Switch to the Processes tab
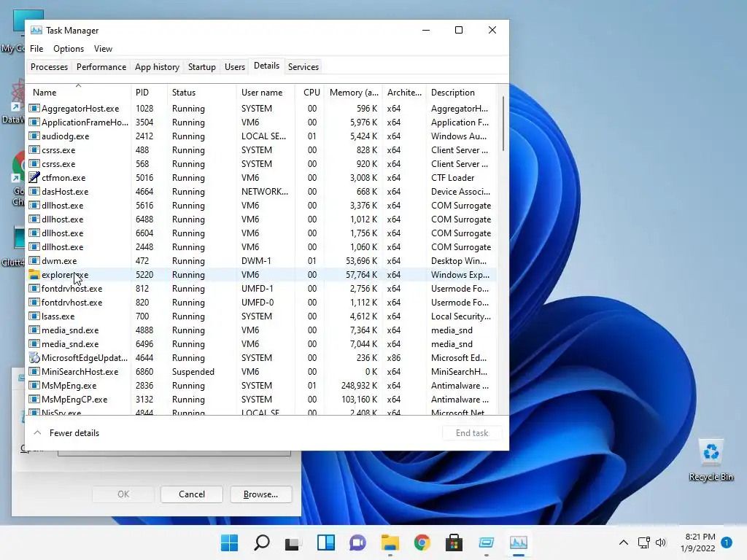Viewport: 747px width, 560px height. (49, 66)
